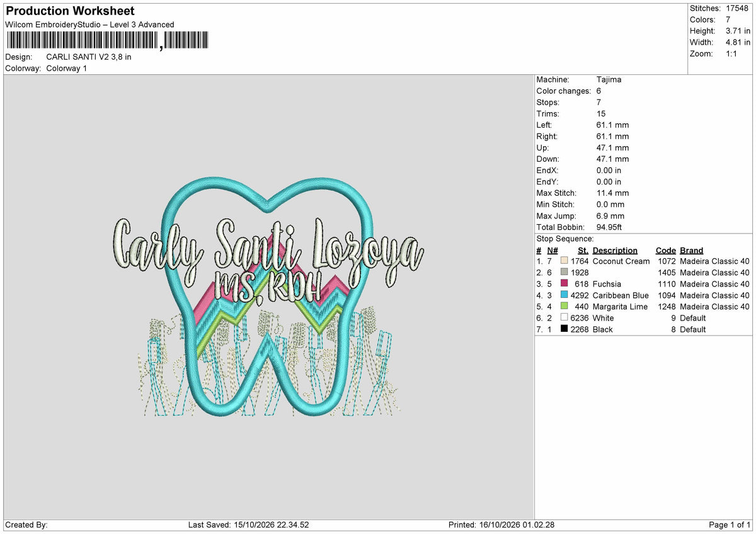
Task: Click the Min Stitch value 0.0 mm
Action: [x=610, y=204]
